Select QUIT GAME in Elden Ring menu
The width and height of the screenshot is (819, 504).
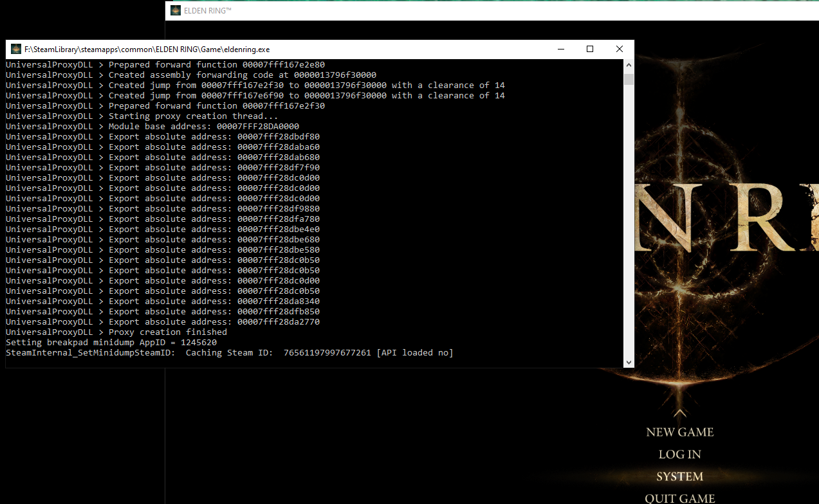pos(679,498)
